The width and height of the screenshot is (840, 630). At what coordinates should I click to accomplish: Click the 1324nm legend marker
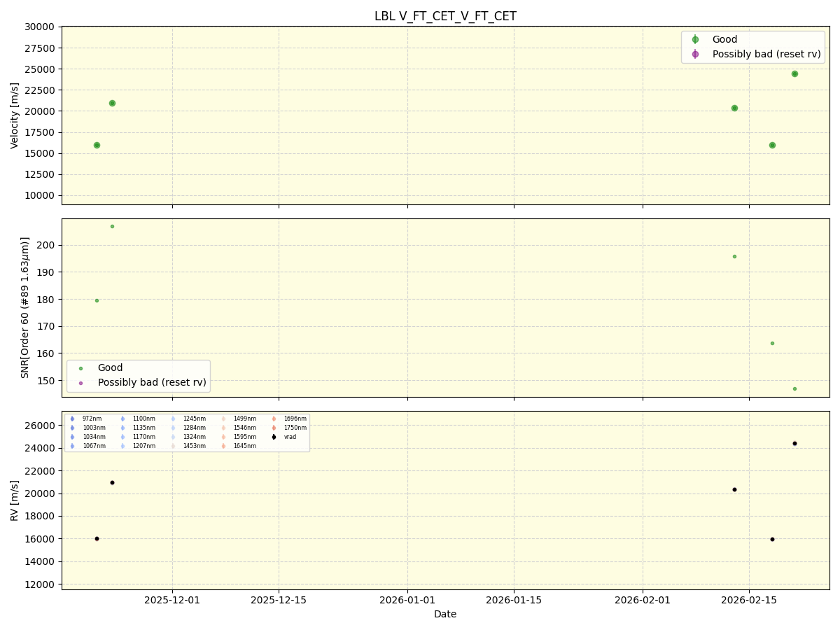(x=173, y=437)
